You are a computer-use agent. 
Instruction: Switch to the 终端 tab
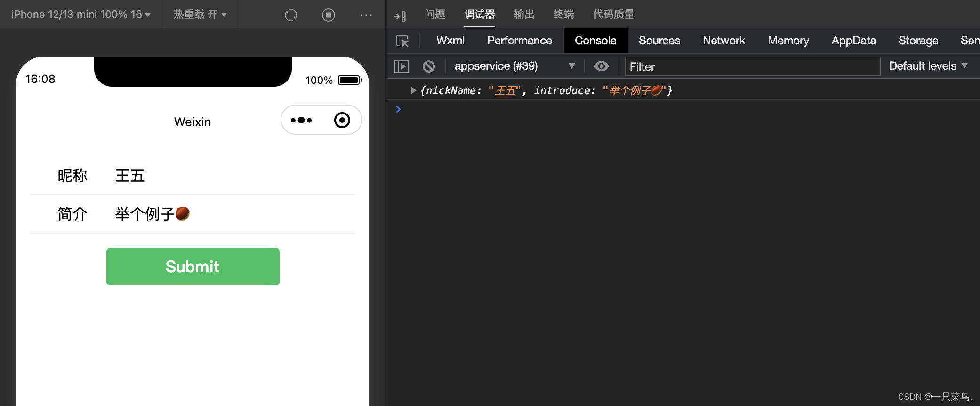click(564, 15)
